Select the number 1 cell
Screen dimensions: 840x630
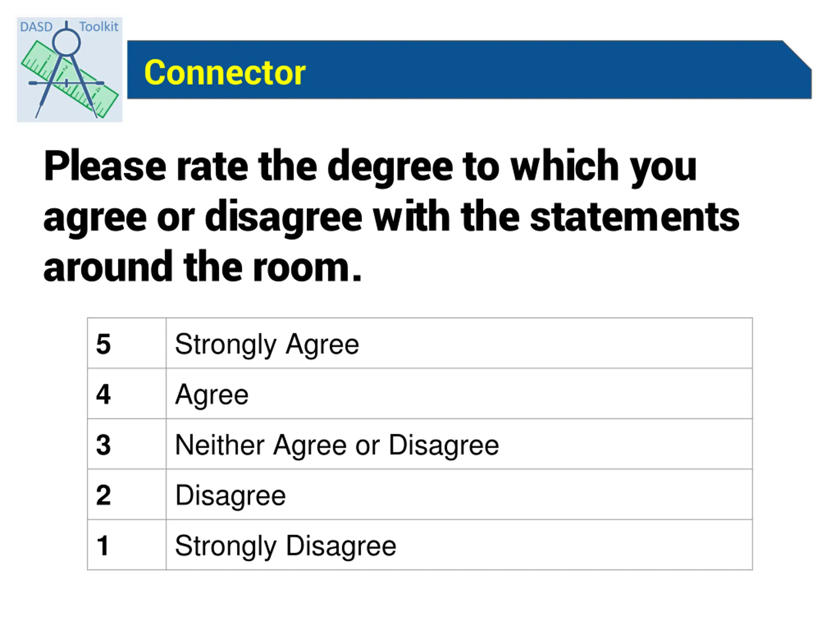(127, 545)
